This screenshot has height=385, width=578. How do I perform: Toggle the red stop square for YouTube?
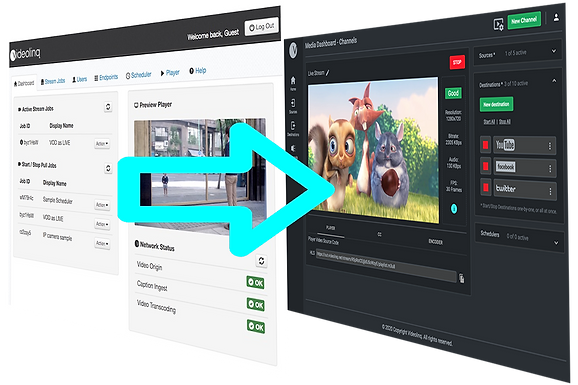point(485,145)
